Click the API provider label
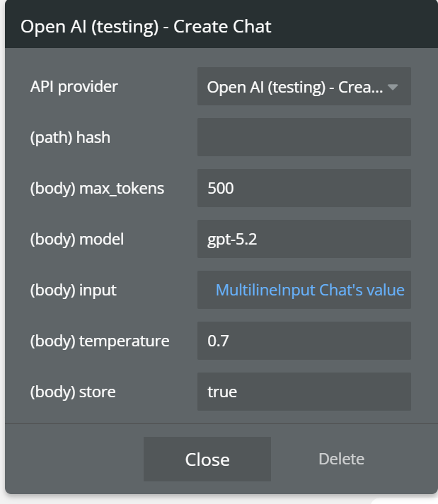The height and width of the screenshot is (504, 438). (74, 86)
